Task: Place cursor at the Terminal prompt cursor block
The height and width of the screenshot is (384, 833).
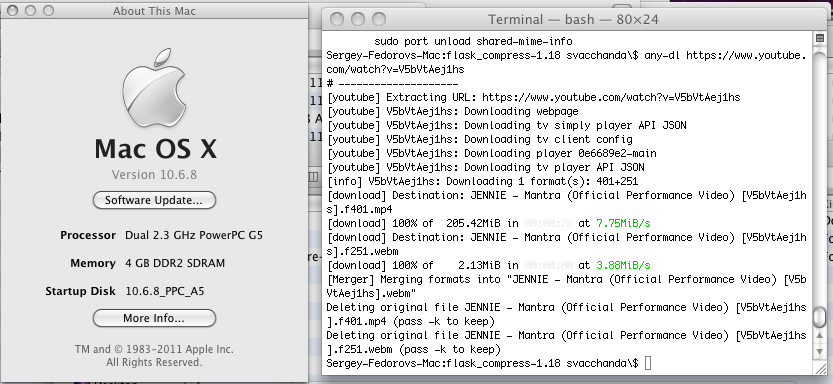Action: tap(648, 363)
